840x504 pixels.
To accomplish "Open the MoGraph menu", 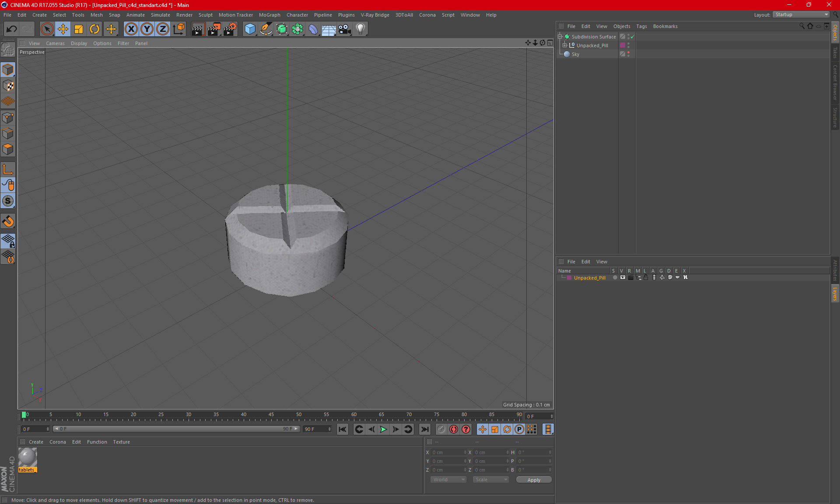I will tap(269, 15).
